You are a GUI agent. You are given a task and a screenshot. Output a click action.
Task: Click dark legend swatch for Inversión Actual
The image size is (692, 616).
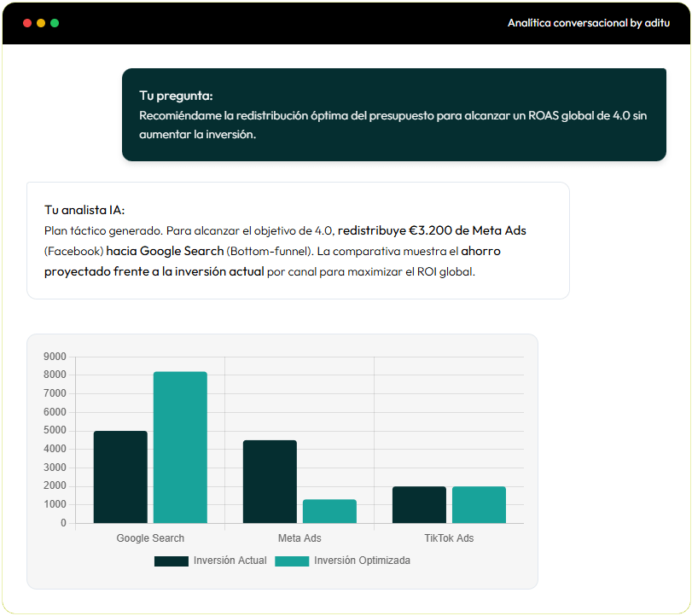pyautogui.click(x=171, y=561)
